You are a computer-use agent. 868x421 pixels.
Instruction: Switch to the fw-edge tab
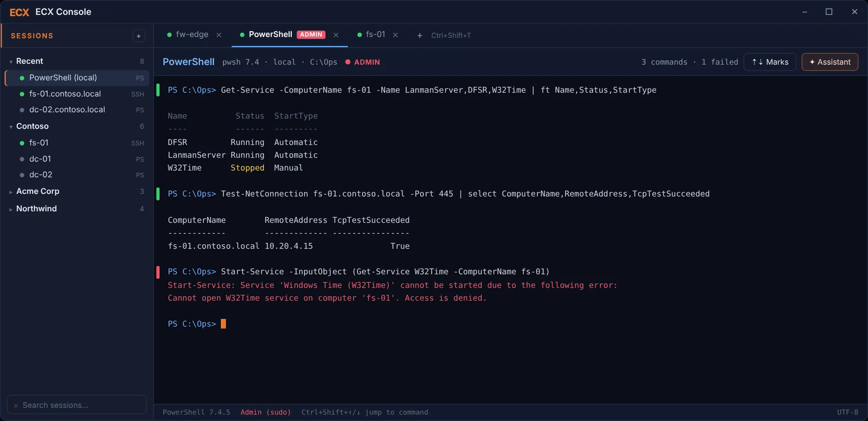tap(192, 35)
